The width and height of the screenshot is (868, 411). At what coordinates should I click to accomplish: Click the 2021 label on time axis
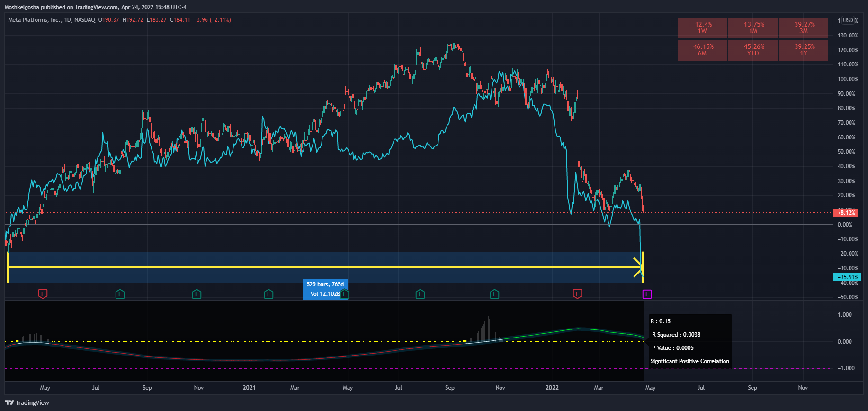pos(249,388)
